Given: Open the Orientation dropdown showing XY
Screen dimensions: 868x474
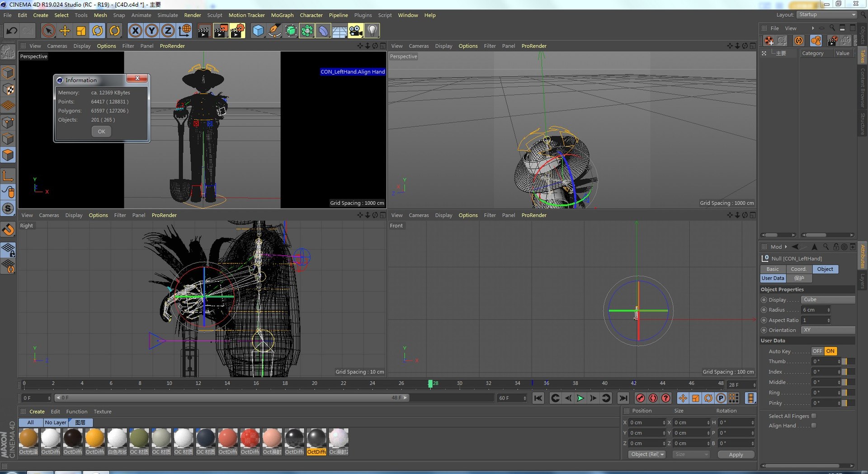Looking at the screenshot, I should click(827, 330).
